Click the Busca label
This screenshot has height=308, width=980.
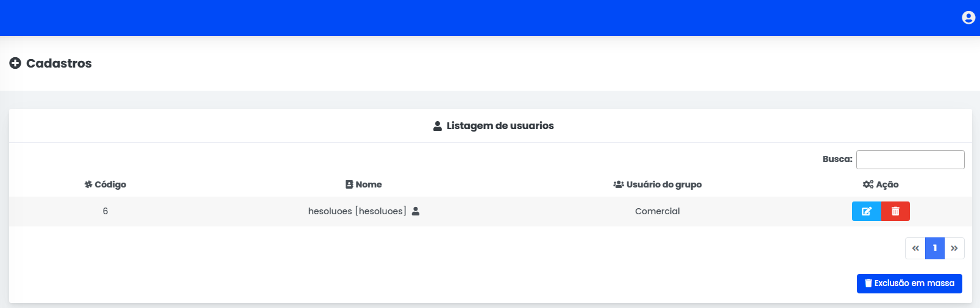pyautogui.click(x=837, y=159)
